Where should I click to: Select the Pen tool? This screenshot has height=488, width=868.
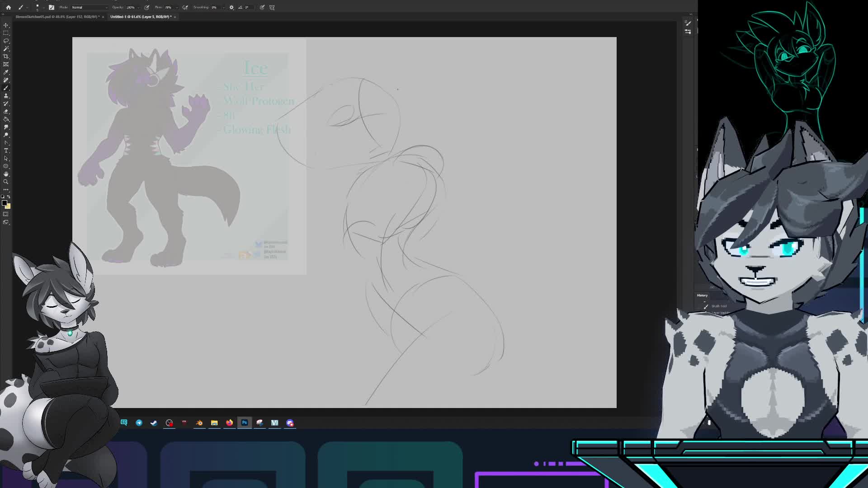point(6,143)
